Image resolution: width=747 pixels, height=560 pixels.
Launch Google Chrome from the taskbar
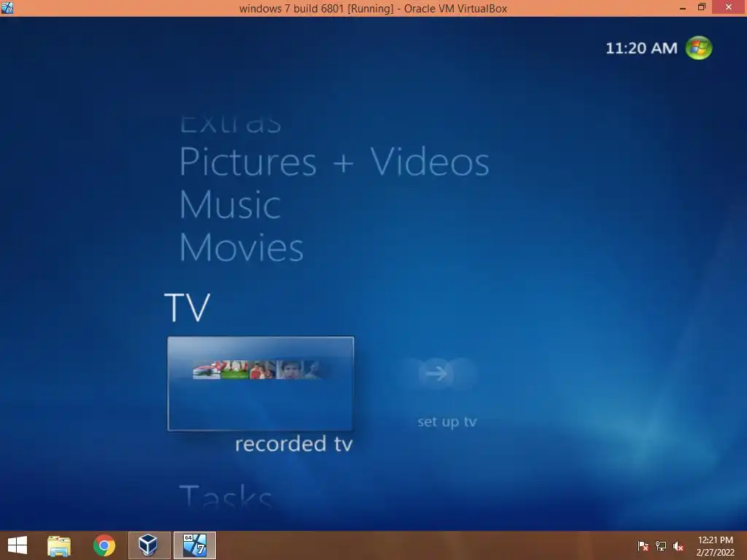[x=104, y=545]
